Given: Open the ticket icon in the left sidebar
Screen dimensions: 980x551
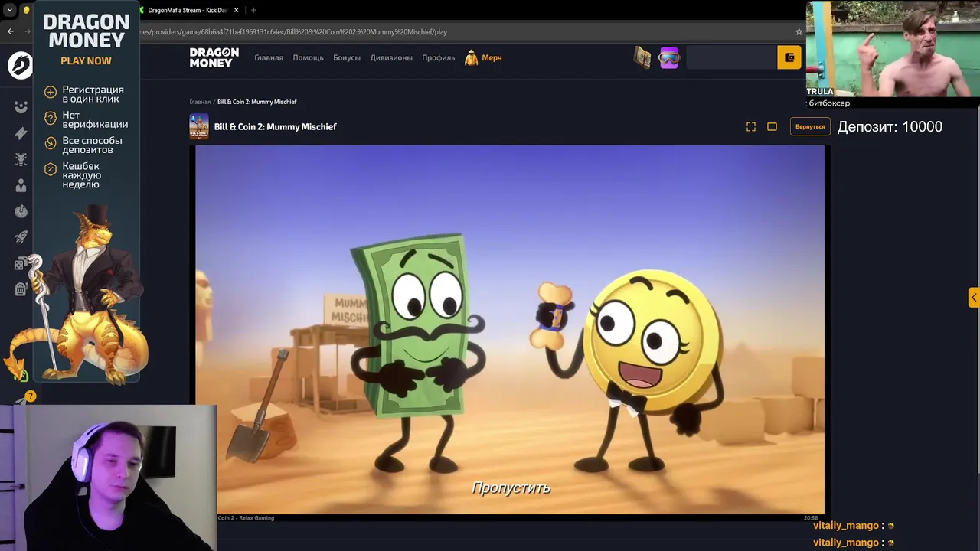Looking at the screenshot, I should tap(21, 133).
